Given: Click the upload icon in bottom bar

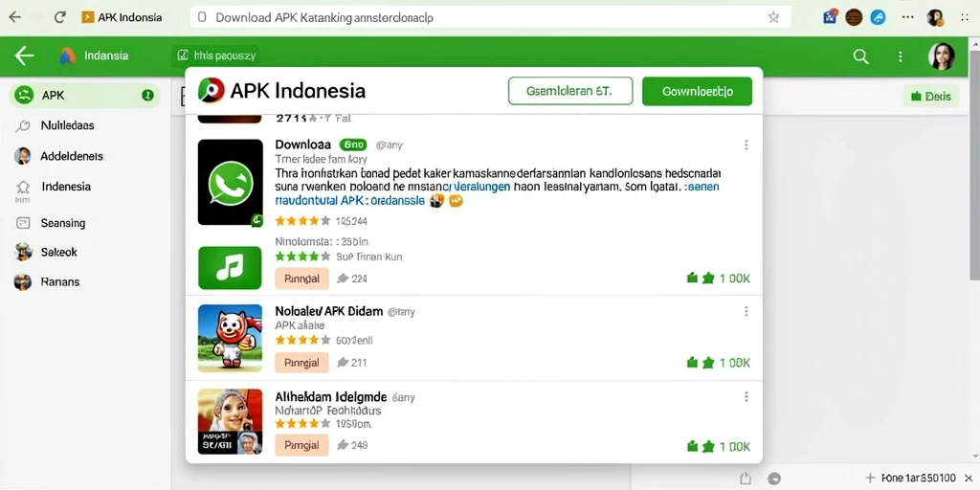Looking at the screenshot, I should point(745,479).
